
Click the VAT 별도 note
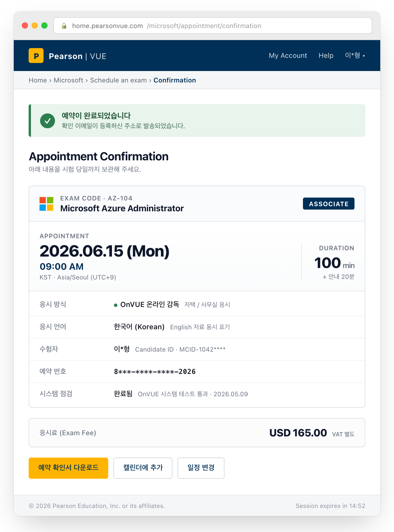343,434
